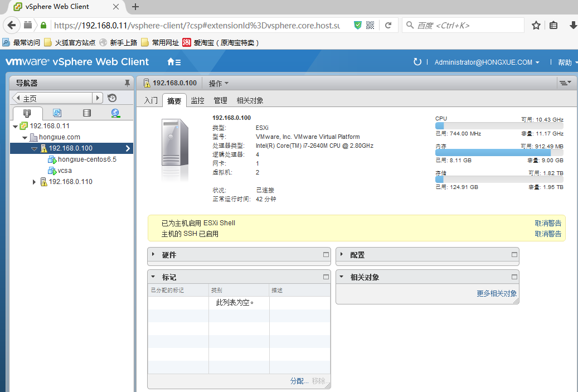578x392 pixels.
Task: Click 分配... to assign a tag
Action: click(x=299, y=381)
